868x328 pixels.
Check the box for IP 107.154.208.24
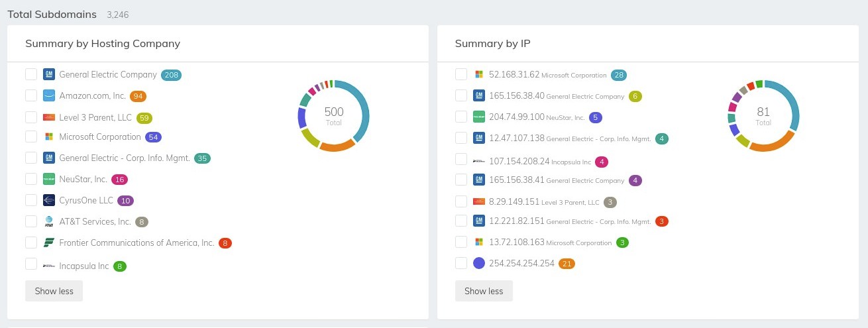tap(461, 159)
